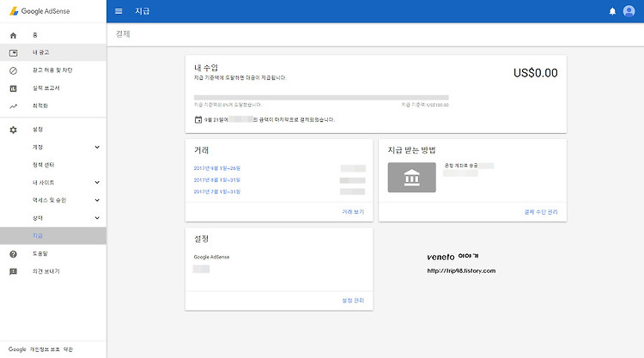Click the blurred amount beside 2017년 8월 row
Viewport: 644px width, 358px height.
[352, 180]
